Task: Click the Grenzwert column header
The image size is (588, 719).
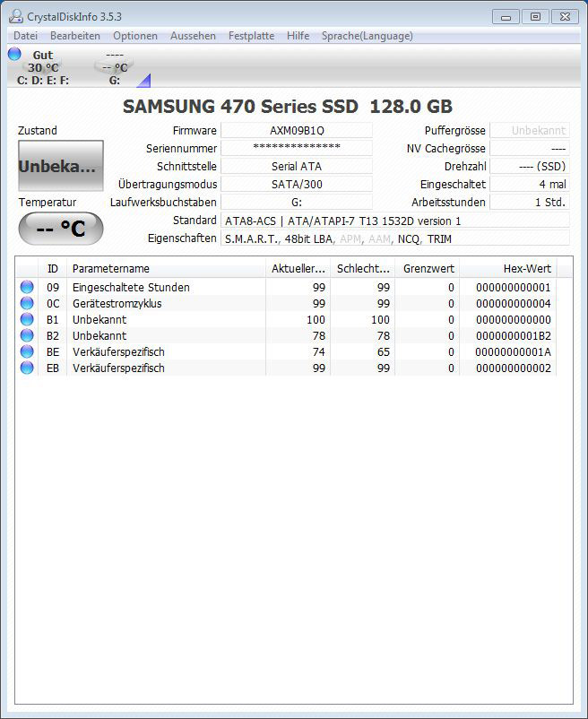Action: (x=428, y=268)
